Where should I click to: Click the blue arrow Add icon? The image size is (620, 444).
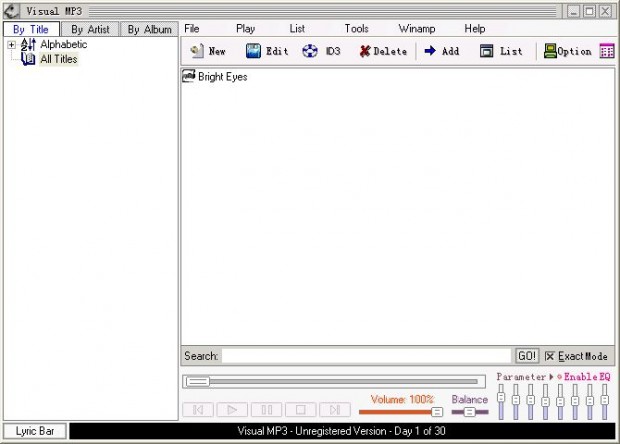tap(430, 51)
